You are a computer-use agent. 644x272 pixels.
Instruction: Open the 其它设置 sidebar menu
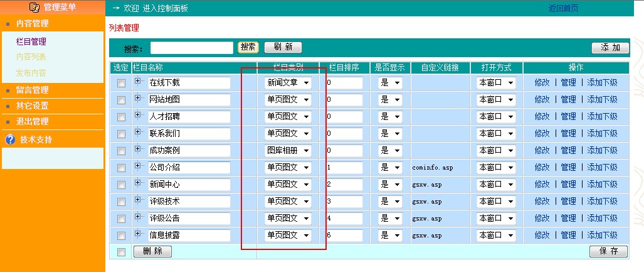tap(32, 106)
